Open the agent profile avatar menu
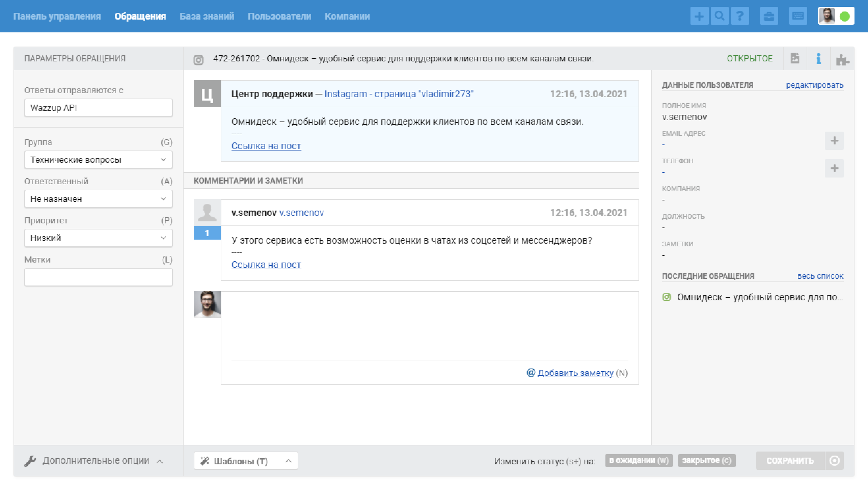Screen dimensions: 868x490 click(827, 16)
